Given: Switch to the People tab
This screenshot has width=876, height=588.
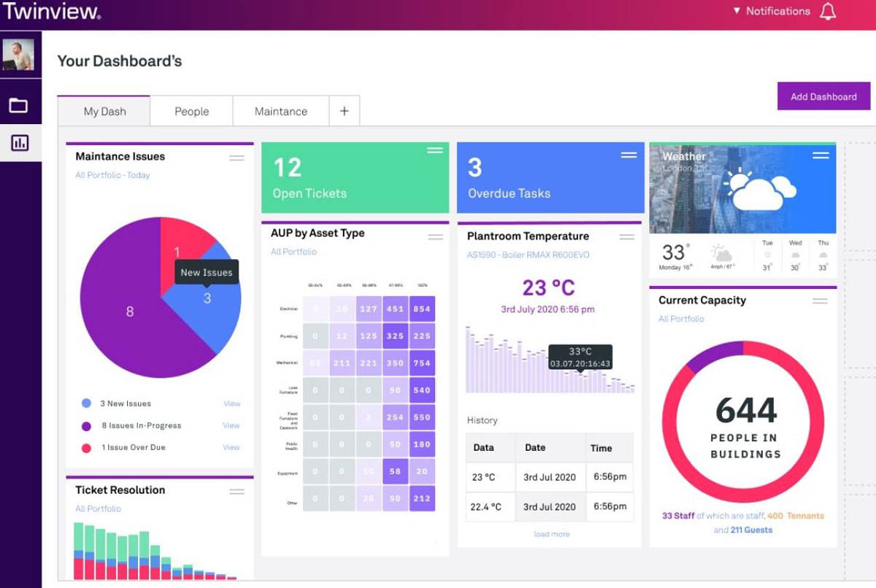Looking at the screenshot, I should click(x=192, y=111).
